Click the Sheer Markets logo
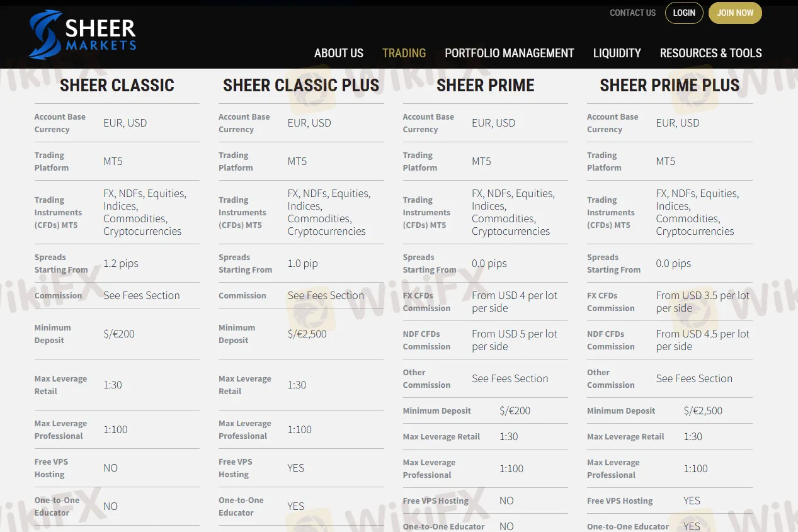 (x=83, y=35)
